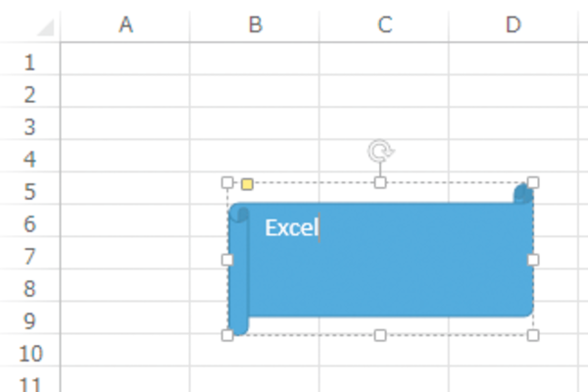Select column C header
588x392 pixels.
tap(384, 25)
